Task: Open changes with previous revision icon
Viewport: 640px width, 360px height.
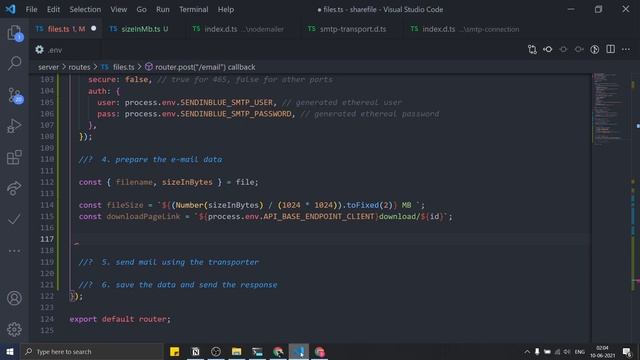Action: (x=548, y=50)
